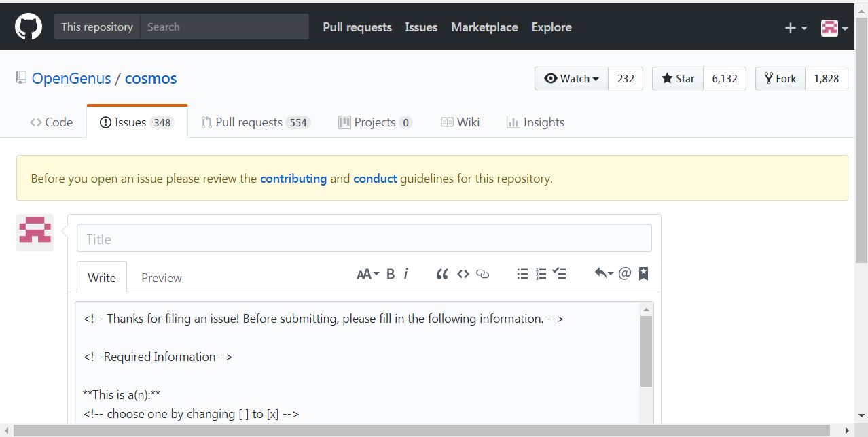Open the Insights tab
This screenshot has height=437, width=868.
tap(535, 122)
